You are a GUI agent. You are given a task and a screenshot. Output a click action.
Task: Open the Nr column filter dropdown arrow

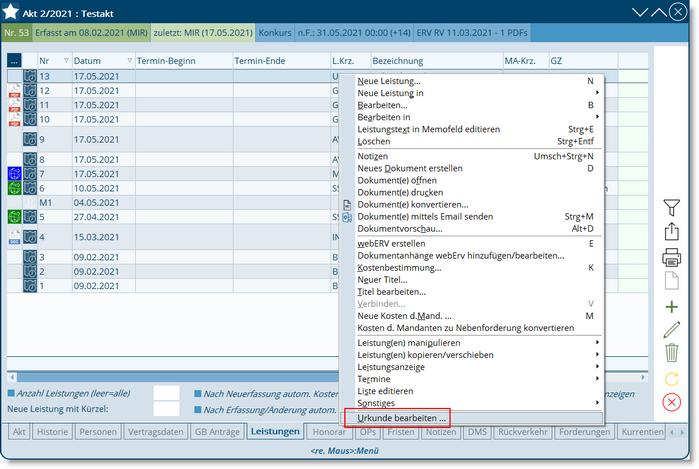pyautogui.click(x=64, y=62)
